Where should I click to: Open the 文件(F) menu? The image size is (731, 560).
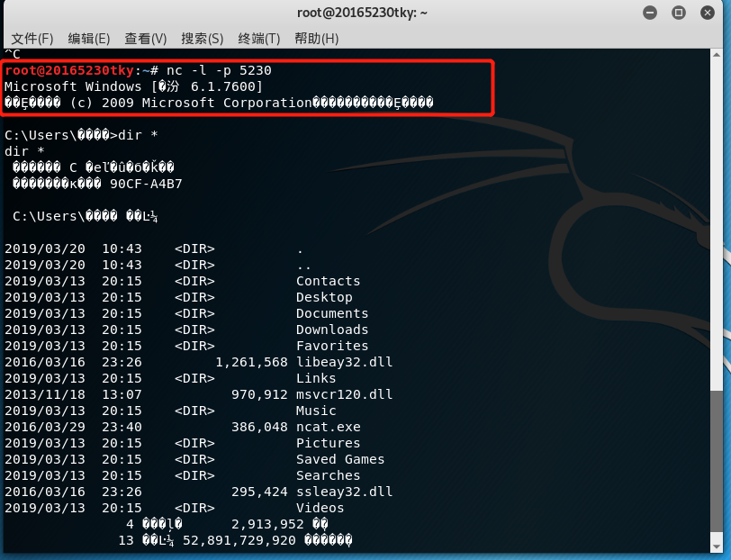(x=32, y=38)
